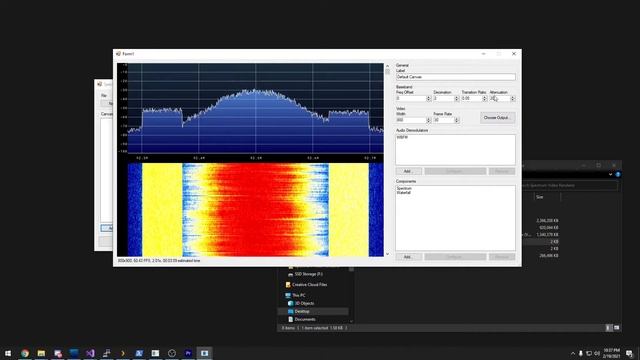Viewport: 640px width, 360px height.
Task: Open File Explorer from the taskbar
Action: pos(41,353)
